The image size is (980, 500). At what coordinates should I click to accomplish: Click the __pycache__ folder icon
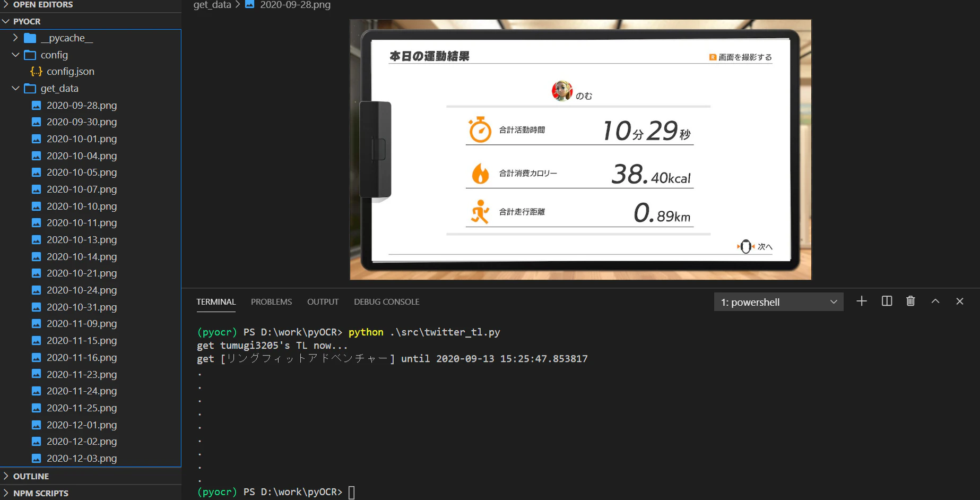pyautogui.click(x=30, y=38)
